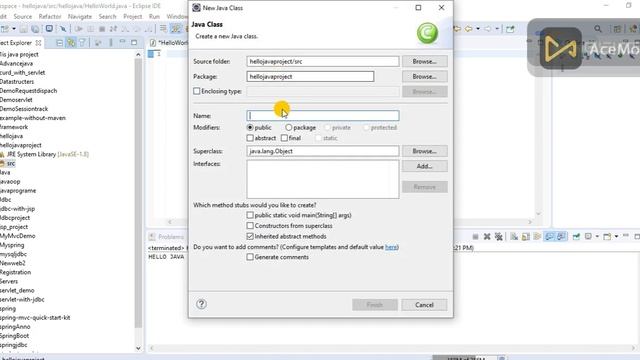The width and height of the screenshot is (640, 360).
Task: Open the Run menu
Action: (154, 17)
